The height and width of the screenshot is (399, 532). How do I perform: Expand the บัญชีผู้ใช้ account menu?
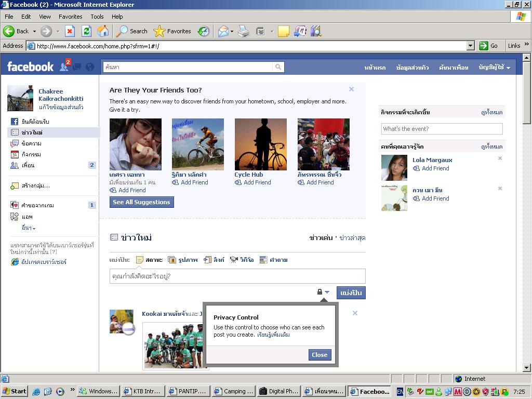point(494,68)
